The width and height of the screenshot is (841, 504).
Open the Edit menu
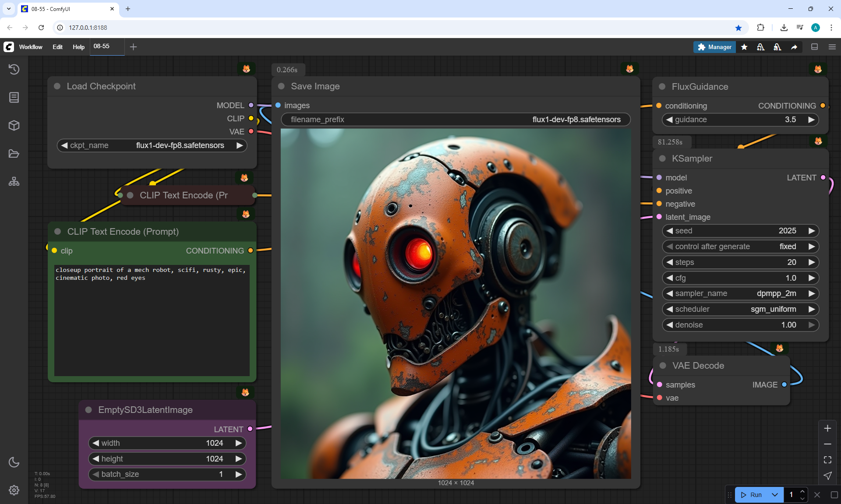57,47
